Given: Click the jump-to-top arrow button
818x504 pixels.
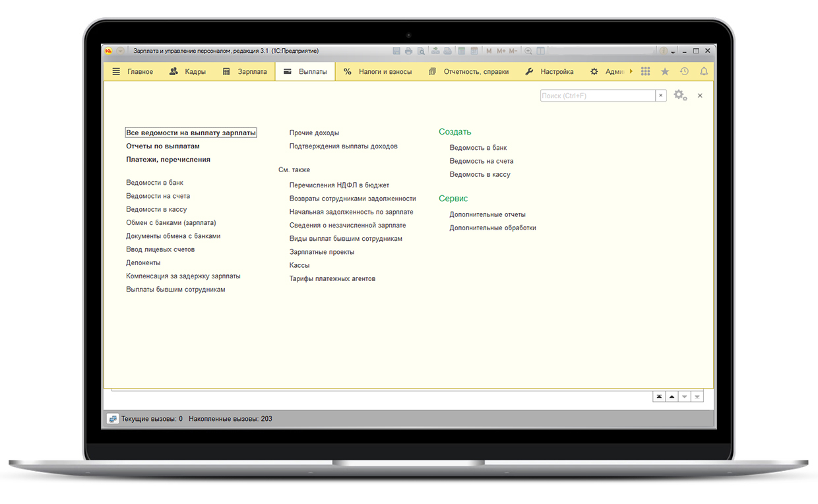Looking at the screenshot, I should click(658, 396).
